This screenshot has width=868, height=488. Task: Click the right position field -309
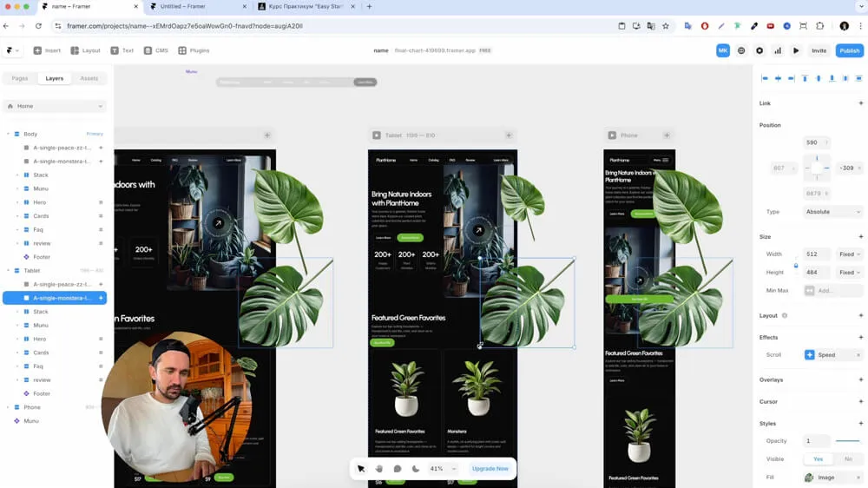850,168
